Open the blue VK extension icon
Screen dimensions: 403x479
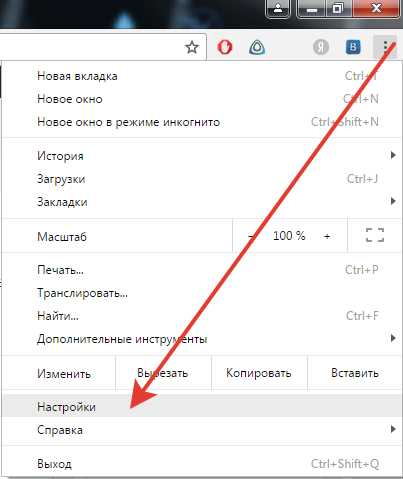tap(353, 47)
